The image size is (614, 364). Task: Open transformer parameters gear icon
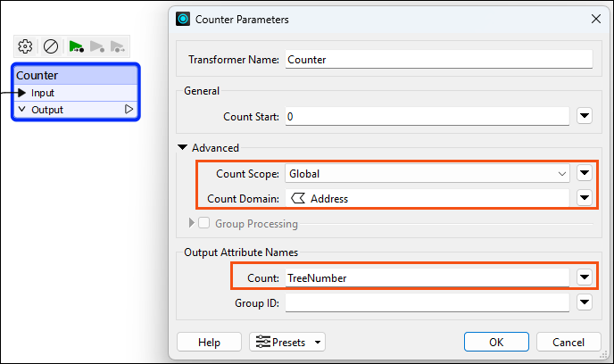click(x=25, y=46)
